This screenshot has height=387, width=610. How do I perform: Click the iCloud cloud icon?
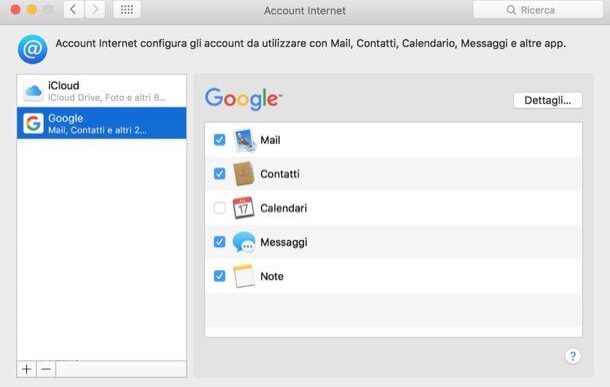point(33,91)
